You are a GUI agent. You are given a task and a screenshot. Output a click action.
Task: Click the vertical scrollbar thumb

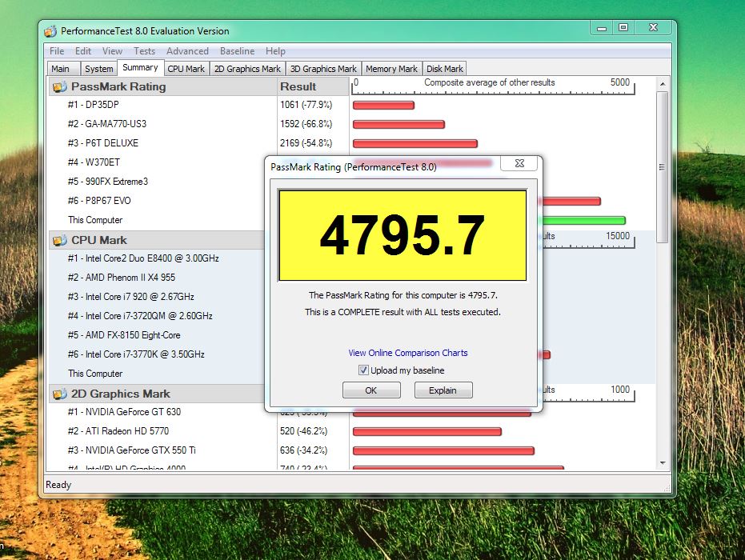[x=663, y=167]
